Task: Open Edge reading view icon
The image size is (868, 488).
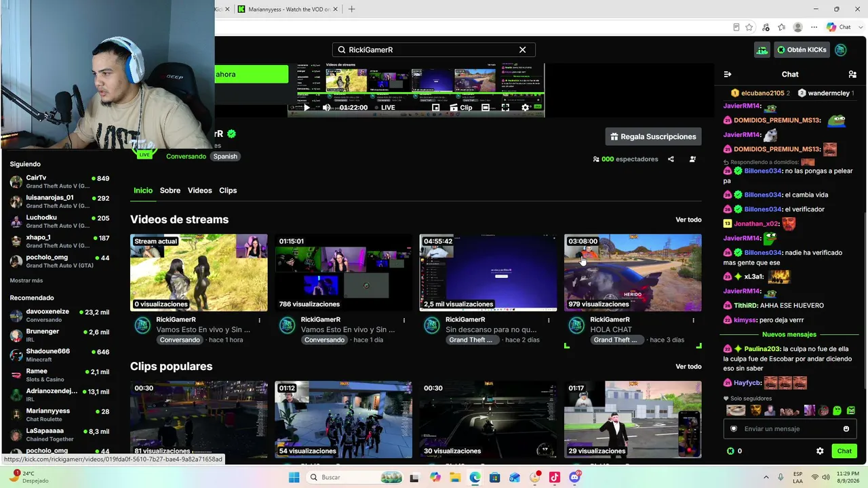Action: [736, 27]
